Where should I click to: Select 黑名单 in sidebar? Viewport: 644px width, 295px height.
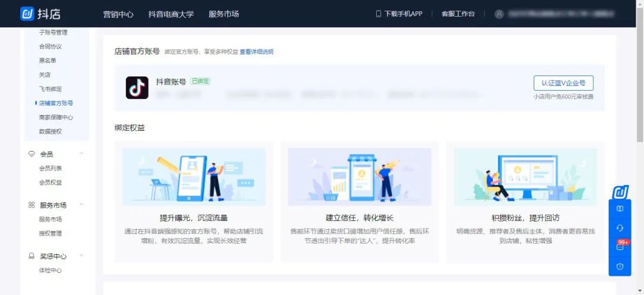coord(47,60)
